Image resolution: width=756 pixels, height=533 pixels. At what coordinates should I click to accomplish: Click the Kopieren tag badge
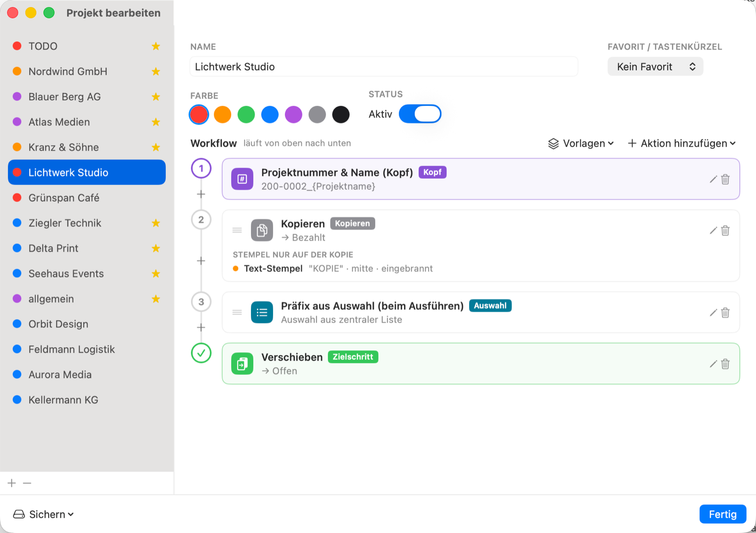[x=352, y=223]
